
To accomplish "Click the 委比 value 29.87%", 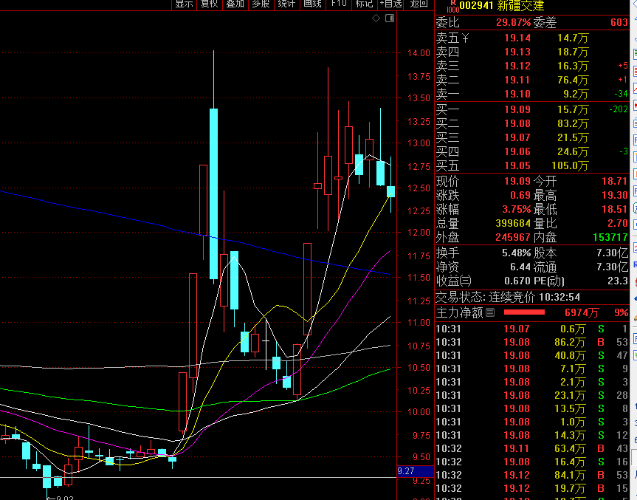I will click(513, 22).
